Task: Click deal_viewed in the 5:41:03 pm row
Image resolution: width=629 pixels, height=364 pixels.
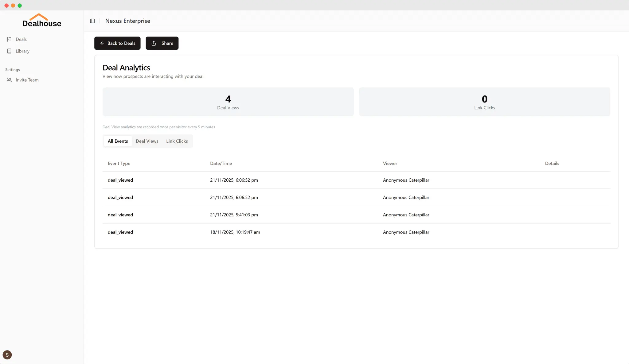Action: pos(120,215)
